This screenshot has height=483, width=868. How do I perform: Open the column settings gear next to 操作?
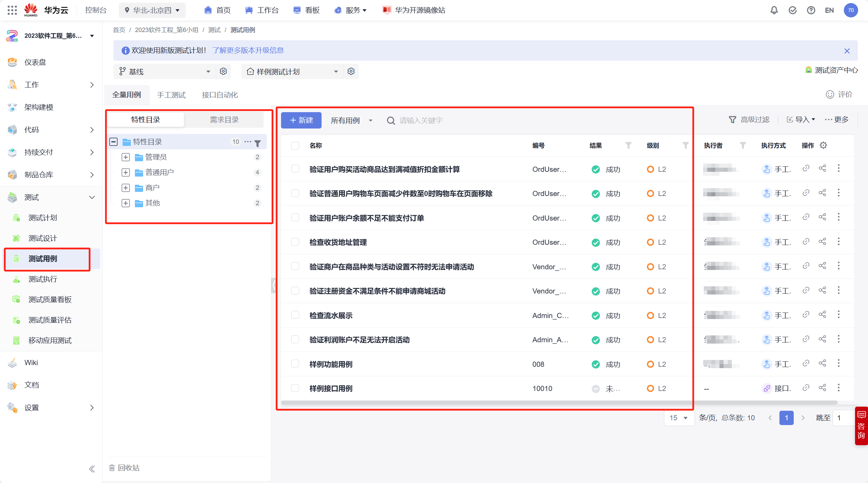point(823,146)
